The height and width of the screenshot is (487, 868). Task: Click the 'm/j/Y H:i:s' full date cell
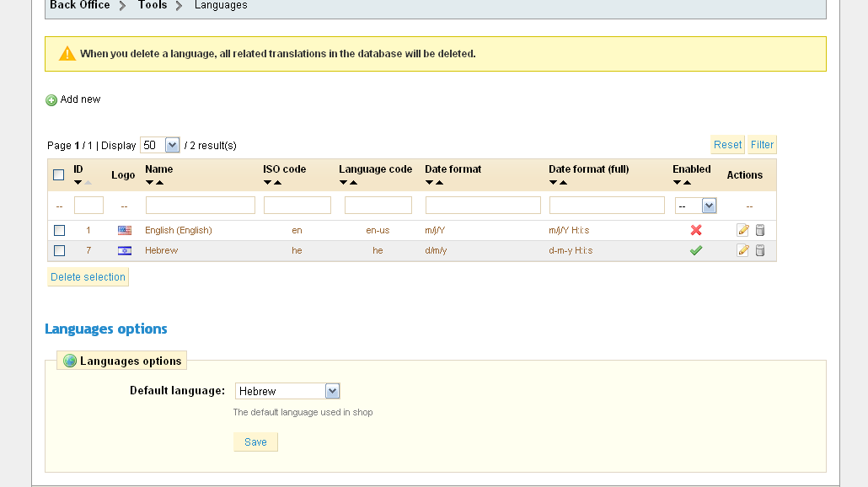click(569, 230)
